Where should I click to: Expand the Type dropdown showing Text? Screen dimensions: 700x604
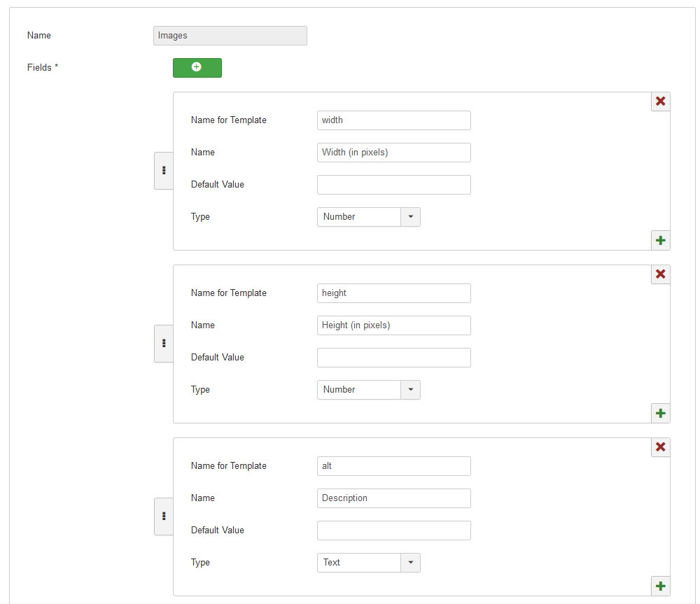click(368, 563)
